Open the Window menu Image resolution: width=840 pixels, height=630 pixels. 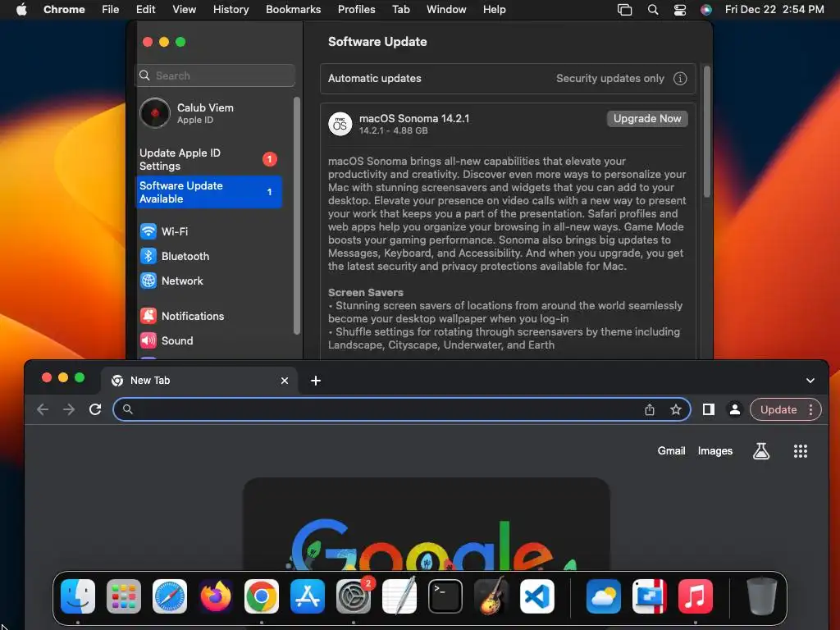(x=446, y=10)
